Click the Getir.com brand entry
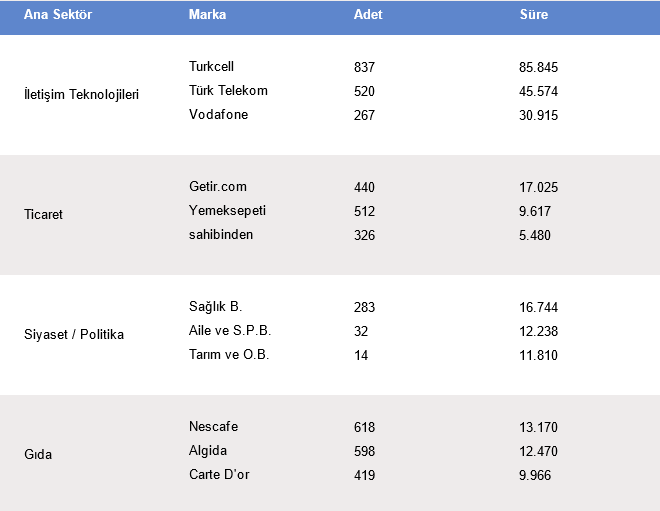660x511 pixels. point(217,187)
